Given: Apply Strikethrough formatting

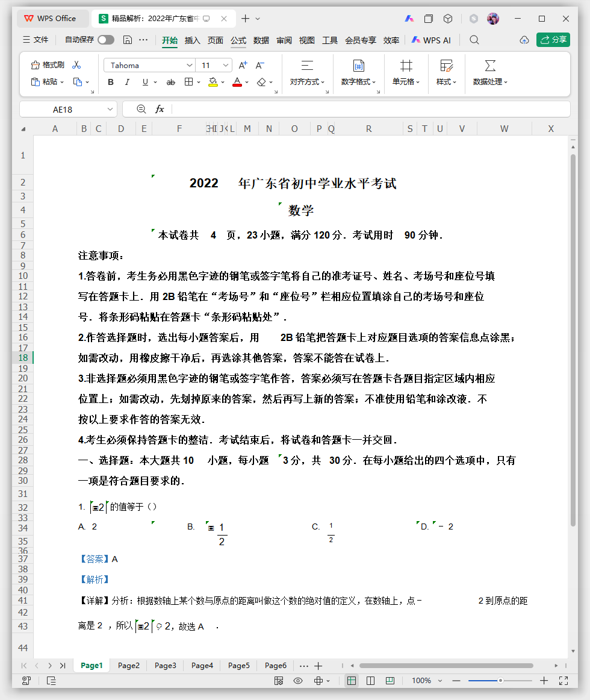Looking at the screenshot, I should [x=170, y=82].
